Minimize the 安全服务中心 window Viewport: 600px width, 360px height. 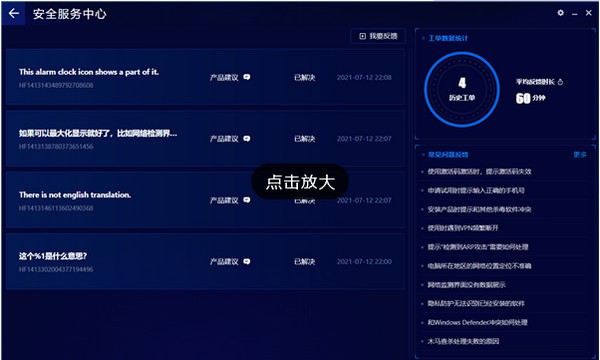coord(575,14)
